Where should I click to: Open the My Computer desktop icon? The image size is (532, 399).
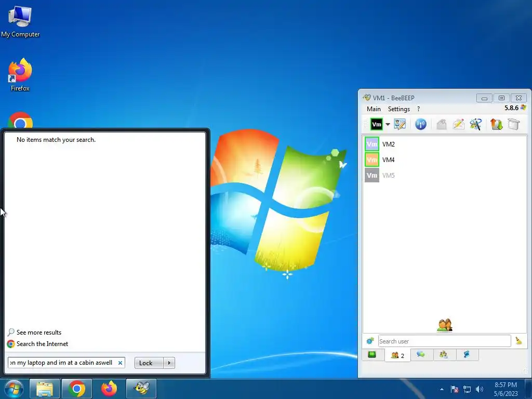coord(20,22)
